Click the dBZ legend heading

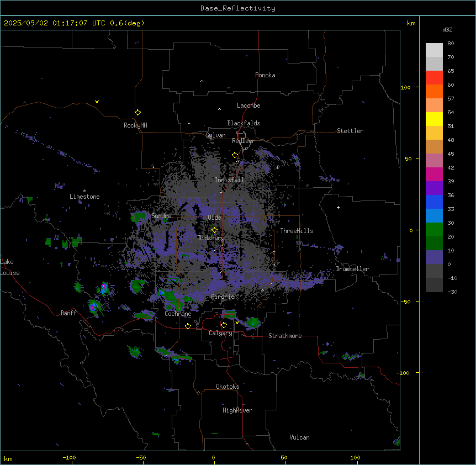pos(447,29)
